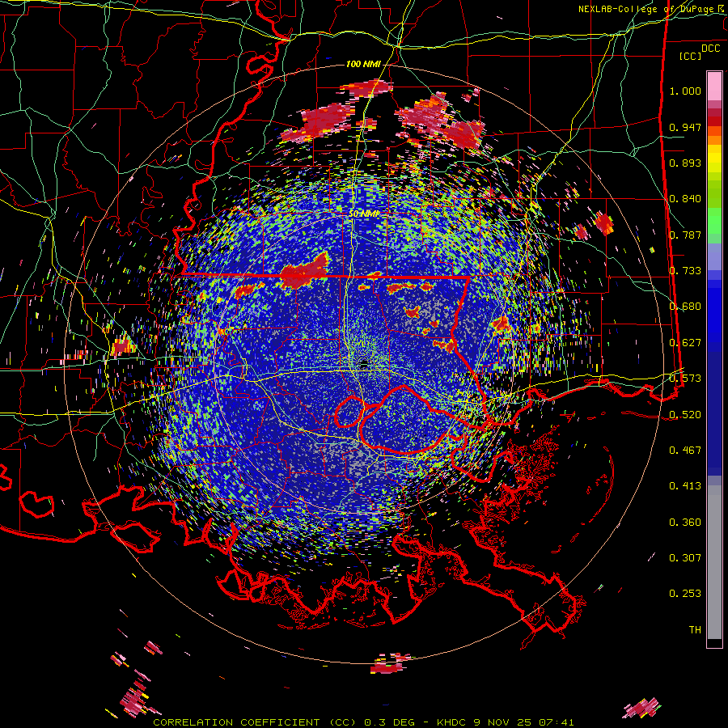Click the 50 NMI range ring label

[364, 214]
